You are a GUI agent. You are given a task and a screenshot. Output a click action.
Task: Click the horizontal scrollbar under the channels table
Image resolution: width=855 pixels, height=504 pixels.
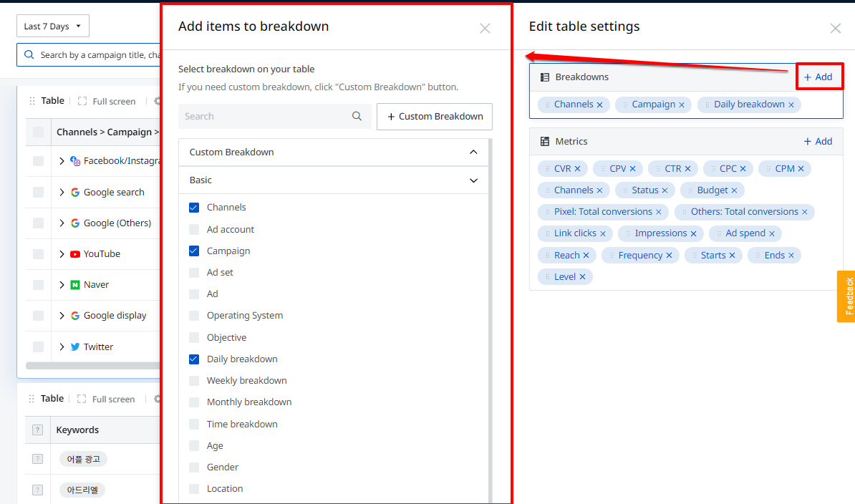pos(92,366)
